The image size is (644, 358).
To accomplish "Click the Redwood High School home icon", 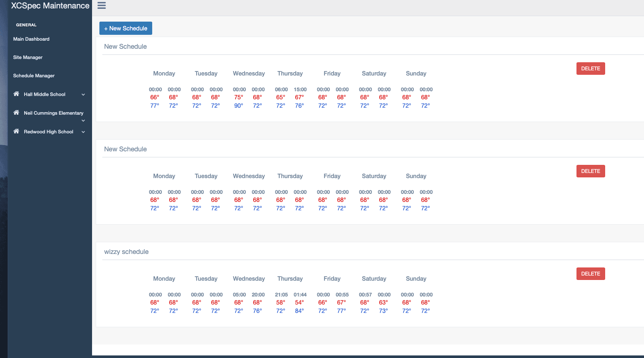I will 16,131.
